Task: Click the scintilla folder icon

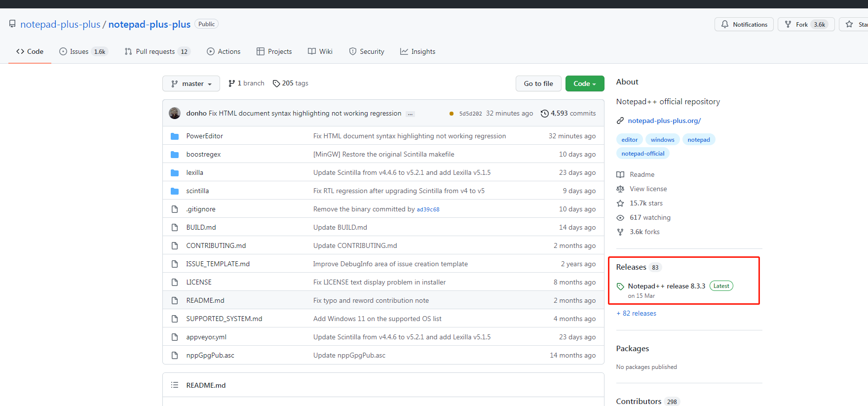Action: click(175, 191)
